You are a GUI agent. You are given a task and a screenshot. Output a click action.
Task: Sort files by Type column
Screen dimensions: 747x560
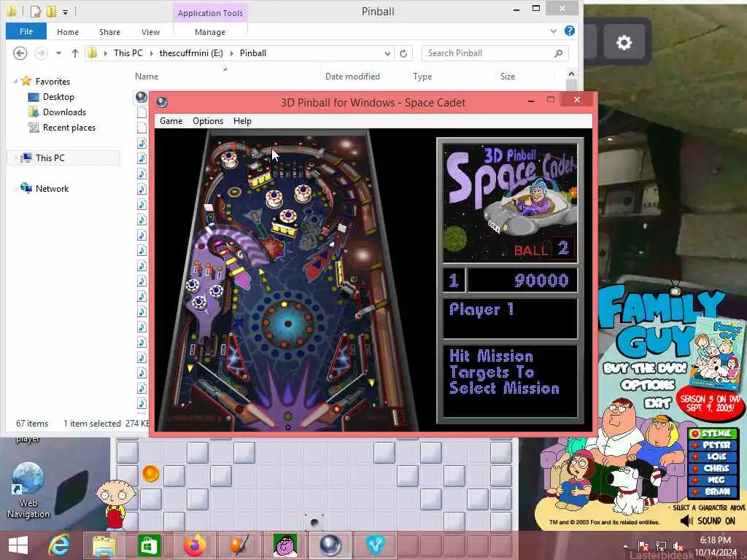click(x=422, y=76)
